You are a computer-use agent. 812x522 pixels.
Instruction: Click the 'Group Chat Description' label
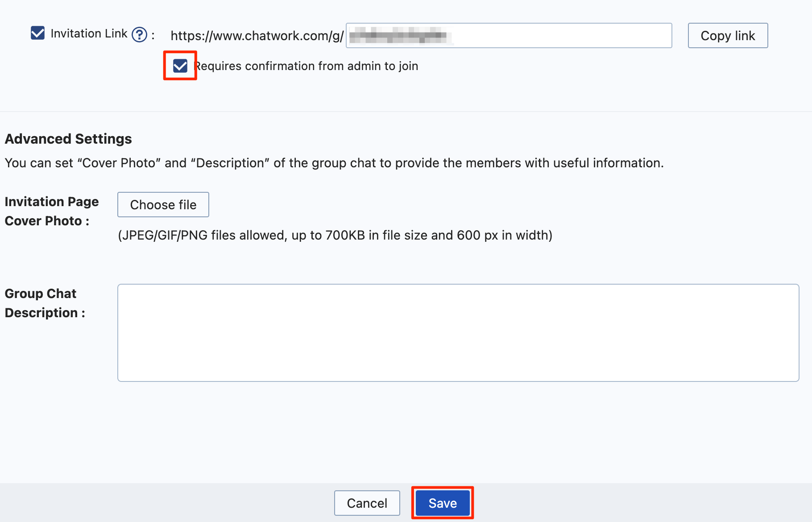pyautogui.click(x=45, y=303)
